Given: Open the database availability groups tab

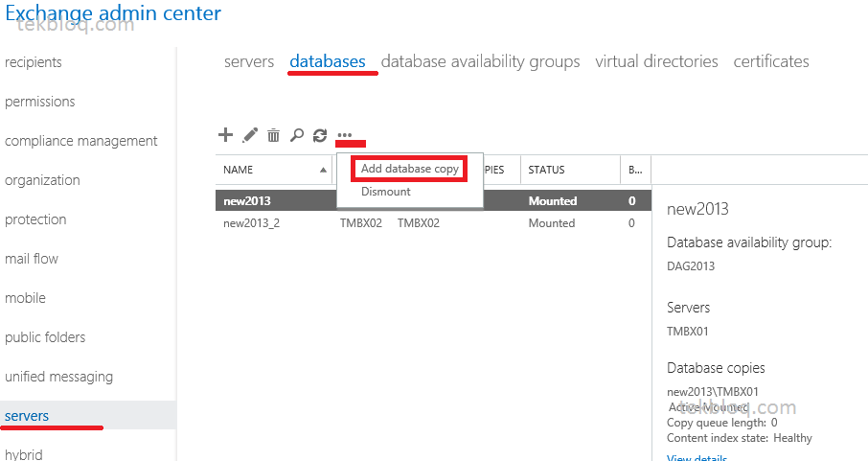Looking at the screenshot, I should click(481, 61).
